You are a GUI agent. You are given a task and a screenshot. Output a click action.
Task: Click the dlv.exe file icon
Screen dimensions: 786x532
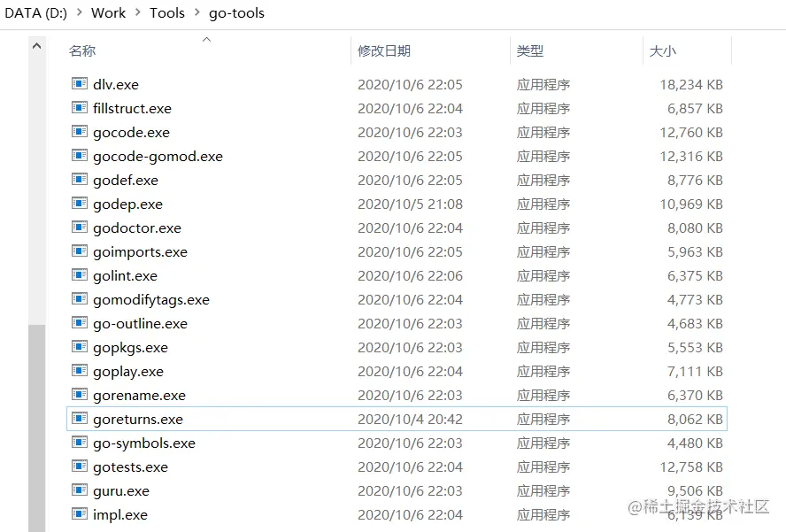pyautogui.click(x=79, y=83)
